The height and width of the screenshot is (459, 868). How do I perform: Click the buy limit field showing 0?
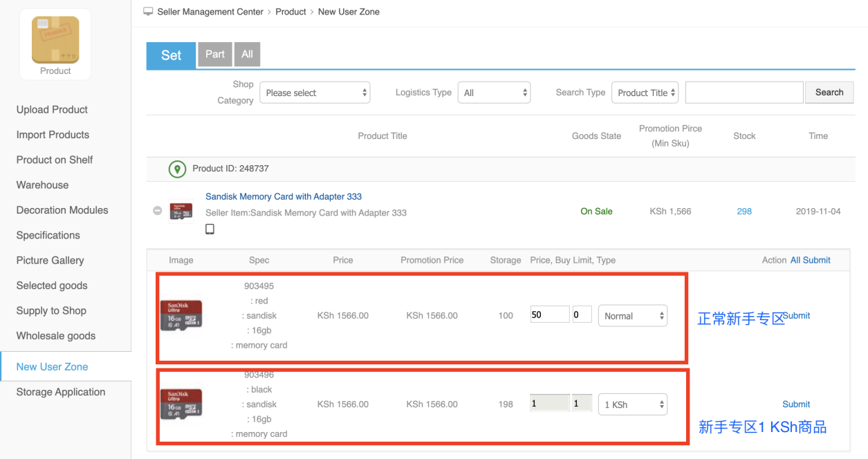(582, 315)
